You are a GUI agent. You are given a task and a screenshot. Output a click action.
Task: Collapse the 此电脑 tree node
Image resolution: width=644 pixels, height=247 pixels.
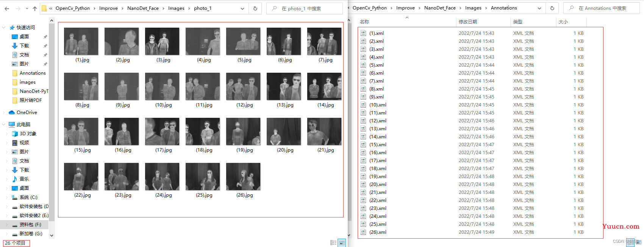pyautogui.click(x=4, y=124)
